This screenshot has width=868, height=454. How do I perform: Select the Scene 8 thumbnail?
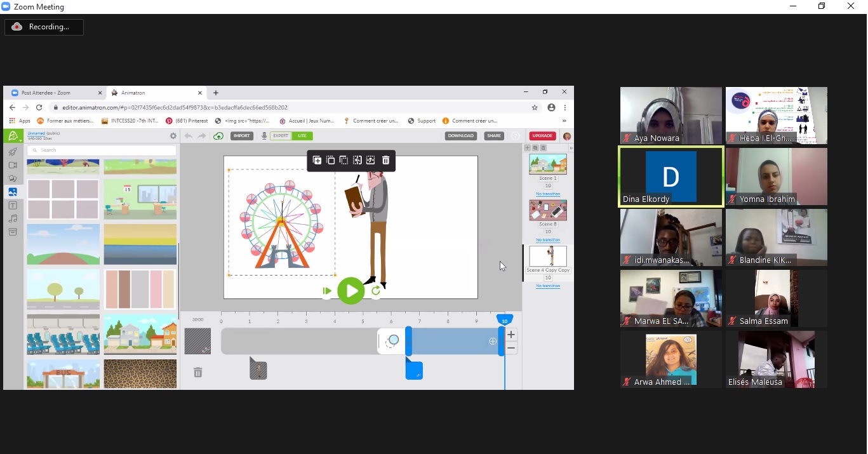[x=547, y=210]
